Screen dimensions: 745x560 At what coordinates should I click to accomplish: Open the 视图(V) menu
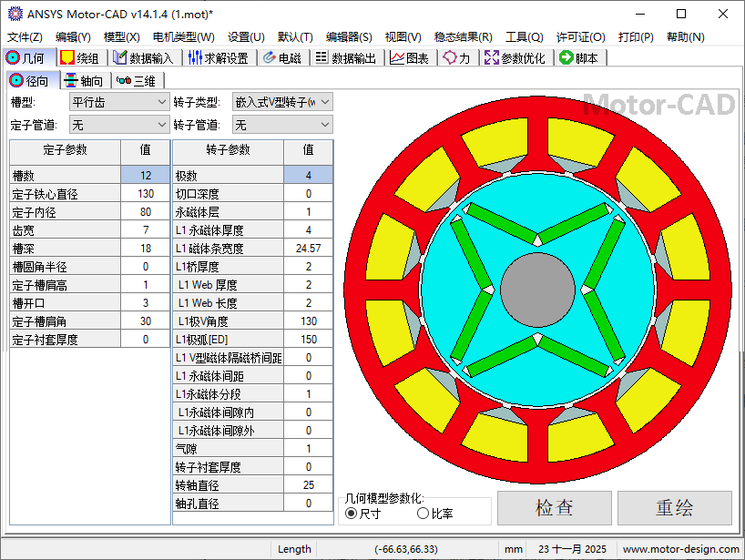click(403, 37)
